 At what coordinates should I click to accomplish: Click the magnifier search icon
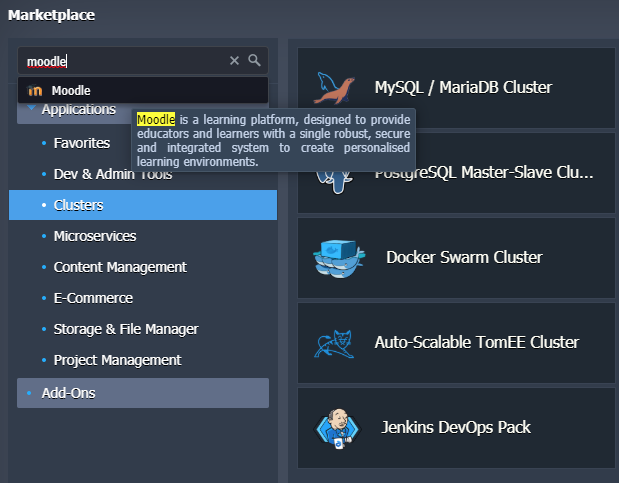(254, 60)
